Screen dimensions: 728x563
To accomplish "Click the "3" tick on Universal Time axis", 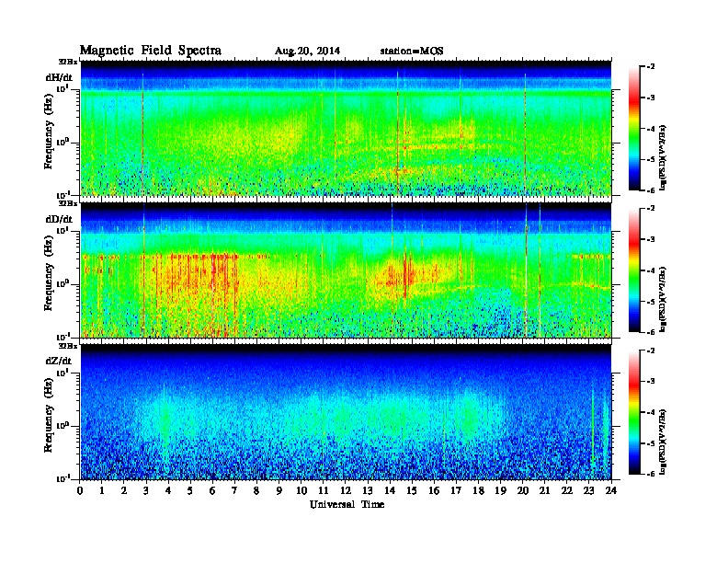I will [146, 490].
